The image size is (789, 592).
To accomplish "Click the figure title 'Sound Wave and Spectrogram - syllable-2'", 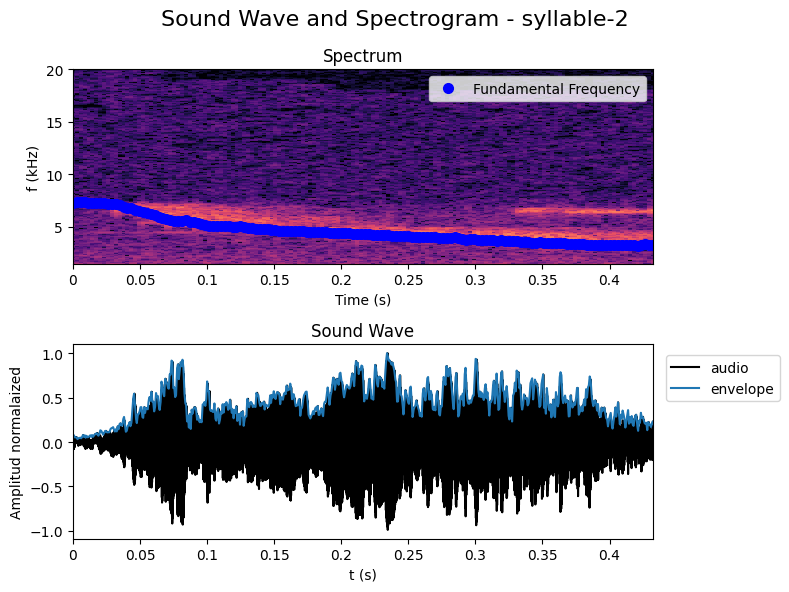I will (394, 19).
